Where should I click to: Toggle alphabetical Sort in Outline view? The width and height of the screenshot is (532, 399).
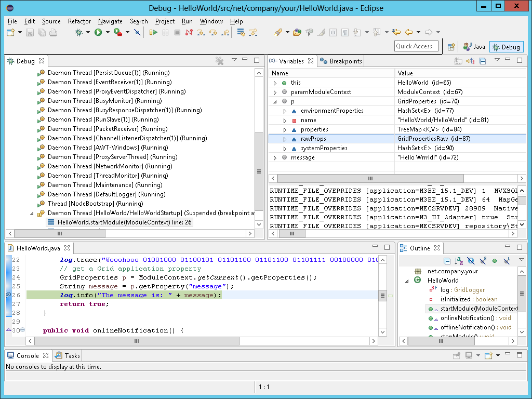(459, 261)
